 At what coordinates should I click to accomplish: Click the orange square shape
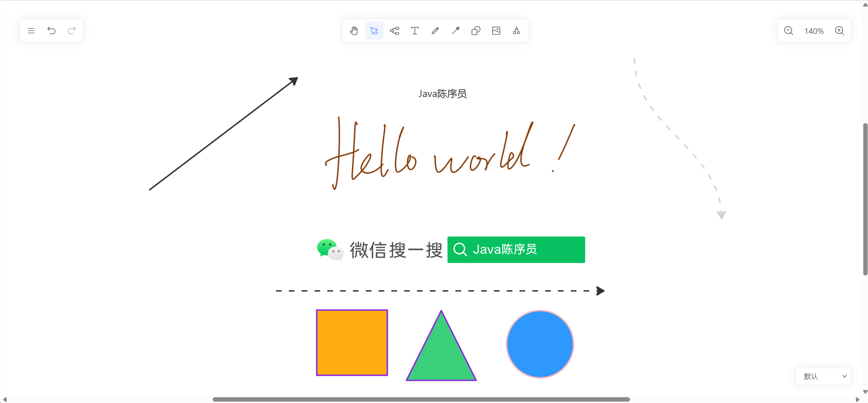coord(352,343)
